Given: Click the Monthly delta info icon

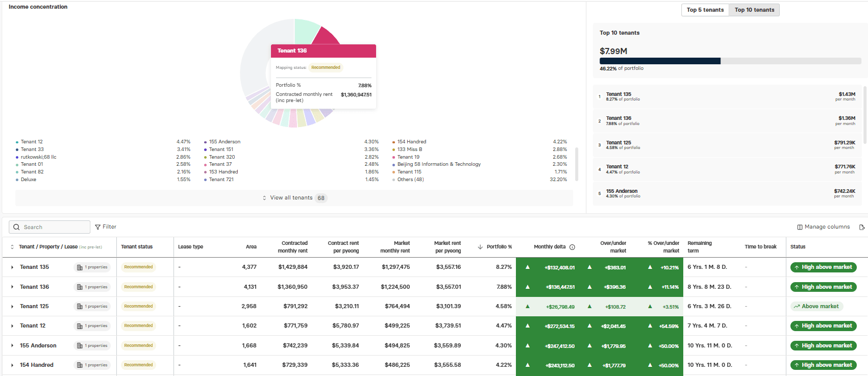Looking at the screenshot, I should click(x=572, y=247).
